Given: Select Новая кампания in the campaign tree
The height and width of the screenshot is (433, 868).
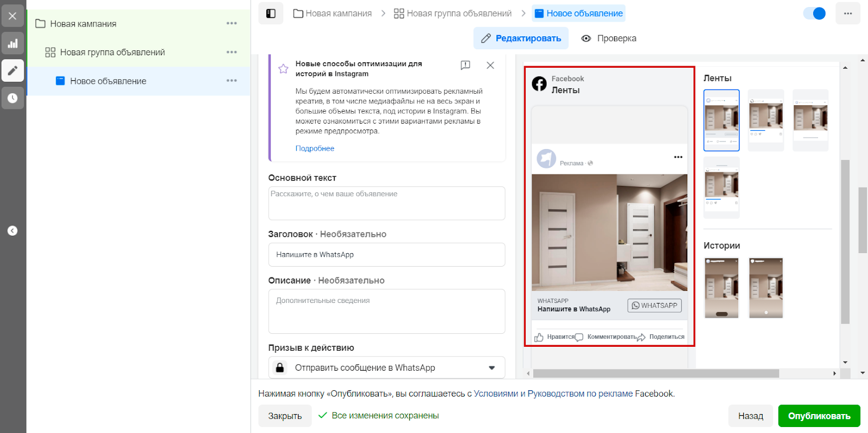Looking at the screenshot, I should tap(83, 24).
